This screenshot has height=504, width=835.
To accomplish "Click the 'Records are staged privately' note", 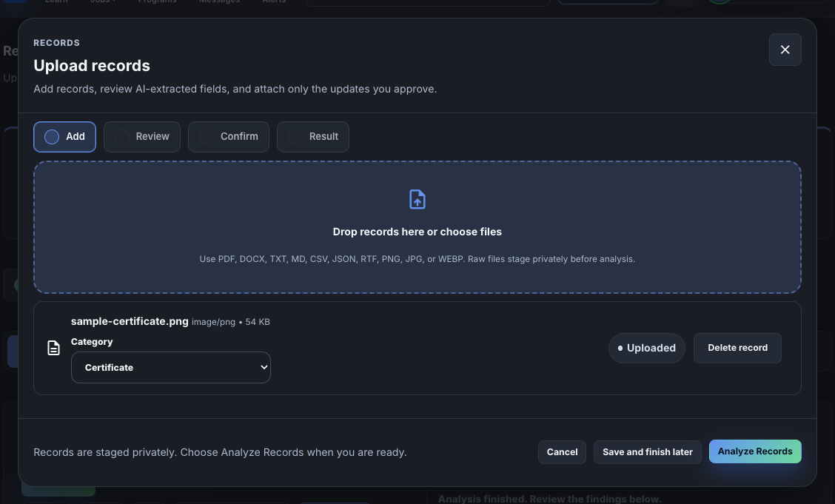I will [x=220, y=452].
